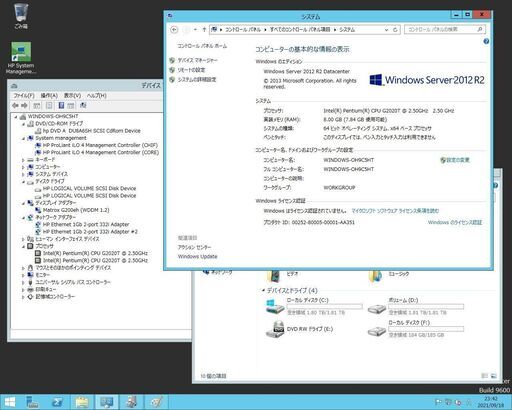Select HP ProLiant iLO 4 Controller (CHIF)

pyautogui.click(x=100, y=145)
